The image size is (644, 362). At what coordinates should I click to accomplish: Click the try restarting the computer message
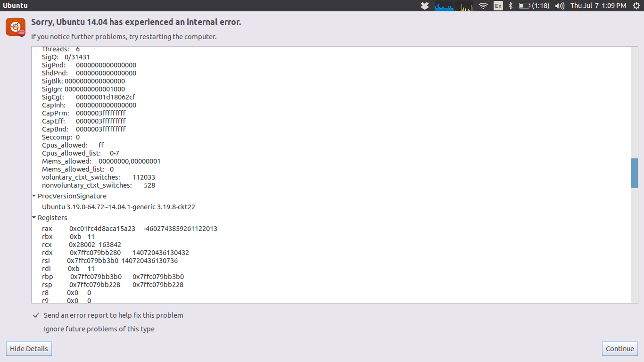(124, 36)
